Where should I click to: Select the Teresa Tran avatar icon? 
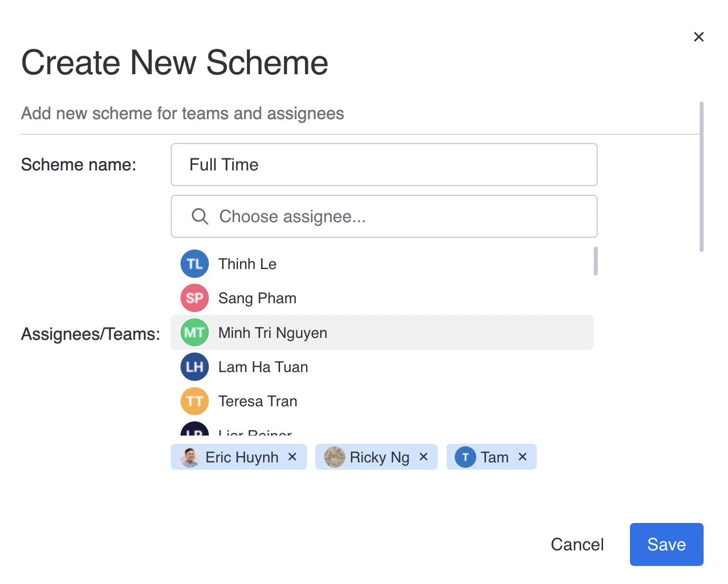coord(194,401)
